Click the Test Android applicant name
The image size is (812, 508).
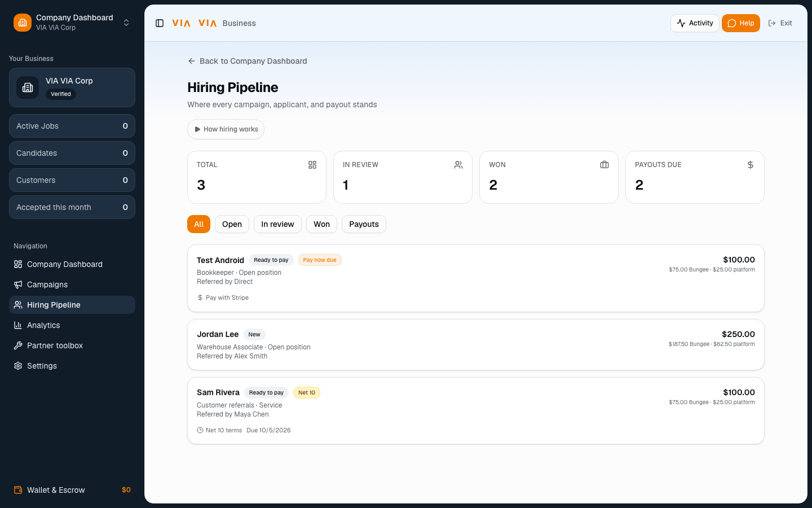[220, 260]
